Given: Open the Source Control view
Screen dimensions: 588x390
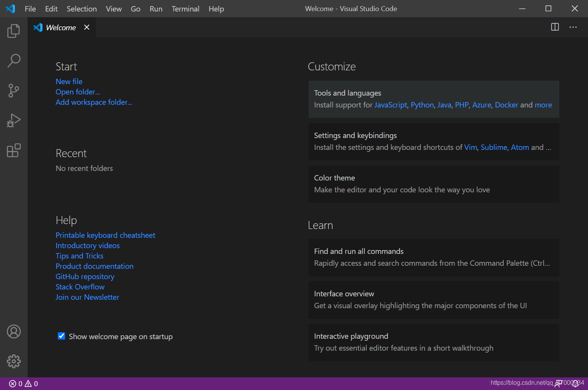Looking at the screenshot, I should pos(14,91).
